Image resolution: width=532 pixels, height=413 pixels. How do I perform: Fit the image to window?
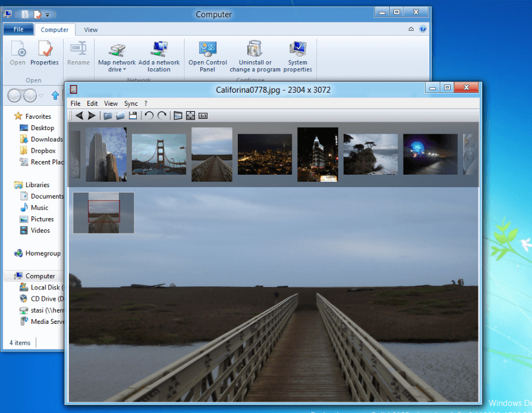[x=190, y=115]
